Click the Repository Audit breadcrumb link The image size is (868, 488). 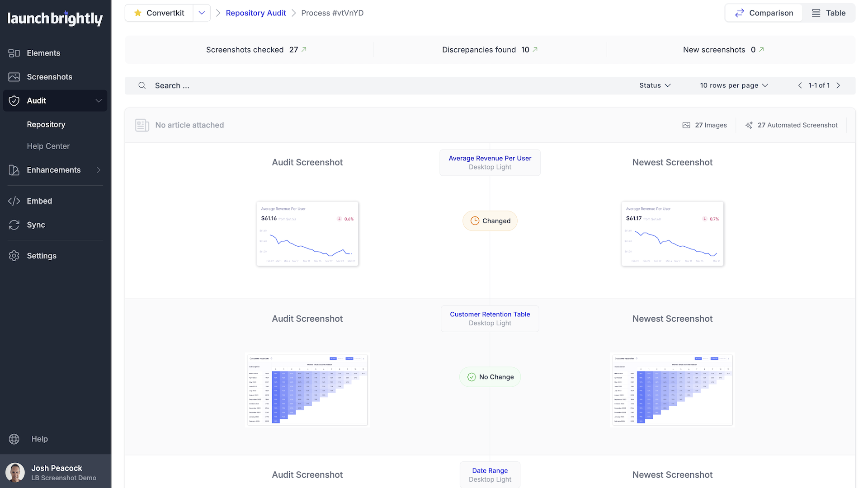(255, 13)
